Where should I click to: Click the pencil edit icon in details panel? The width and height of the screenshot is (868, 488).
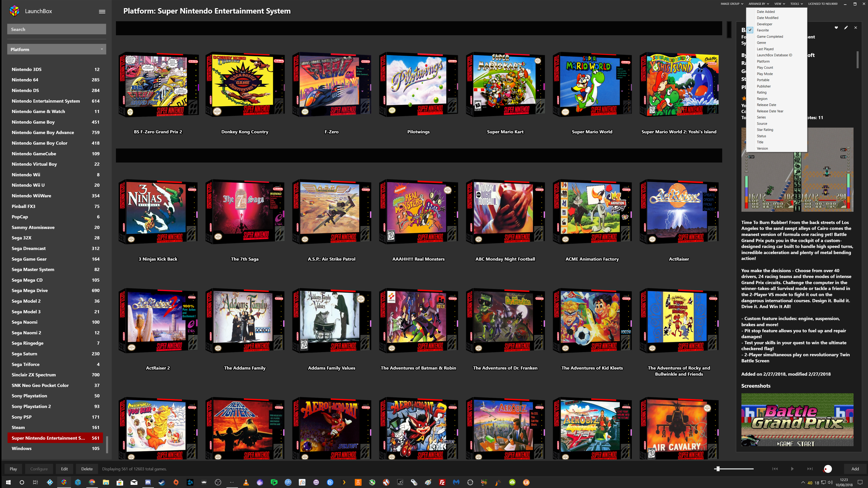[x=846, y=28]
